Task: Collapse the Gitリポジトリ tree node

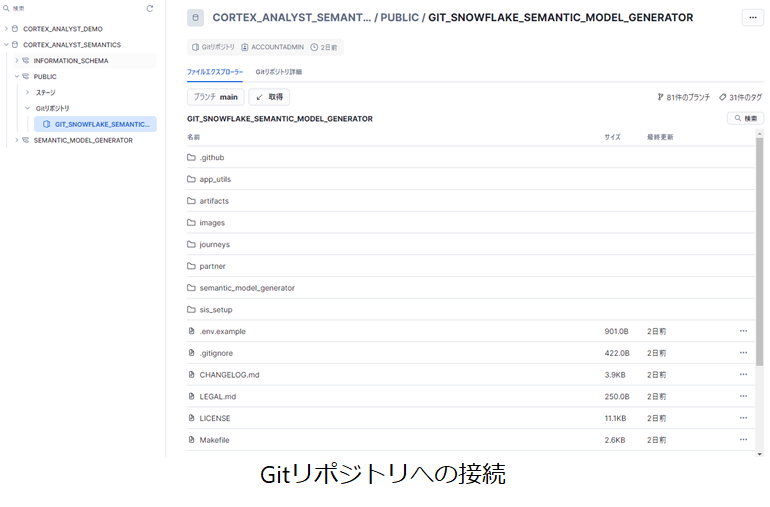Action: pyautogui.click(x=27, y=108)
